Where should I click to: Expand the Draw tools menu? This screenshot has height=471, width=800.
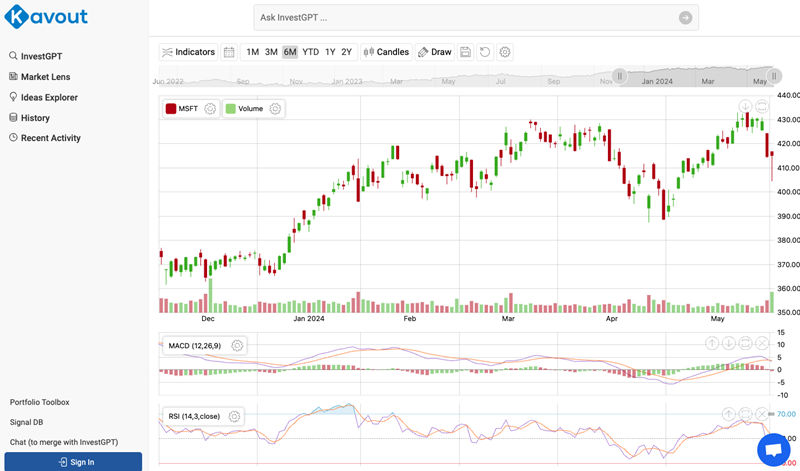pyautogui.click(x=435, y=52)
